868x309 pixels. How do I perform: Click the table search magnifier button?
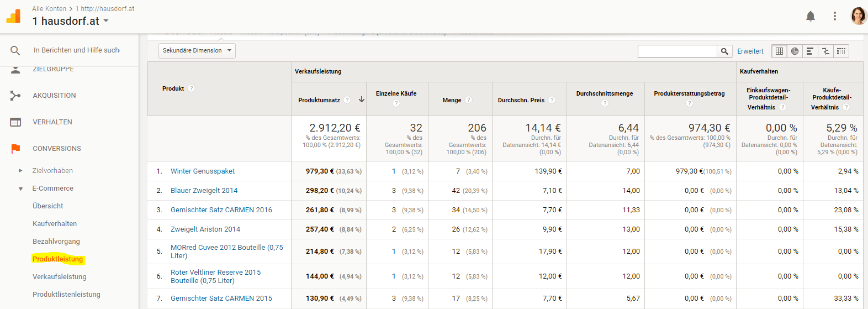click(724, 51)
